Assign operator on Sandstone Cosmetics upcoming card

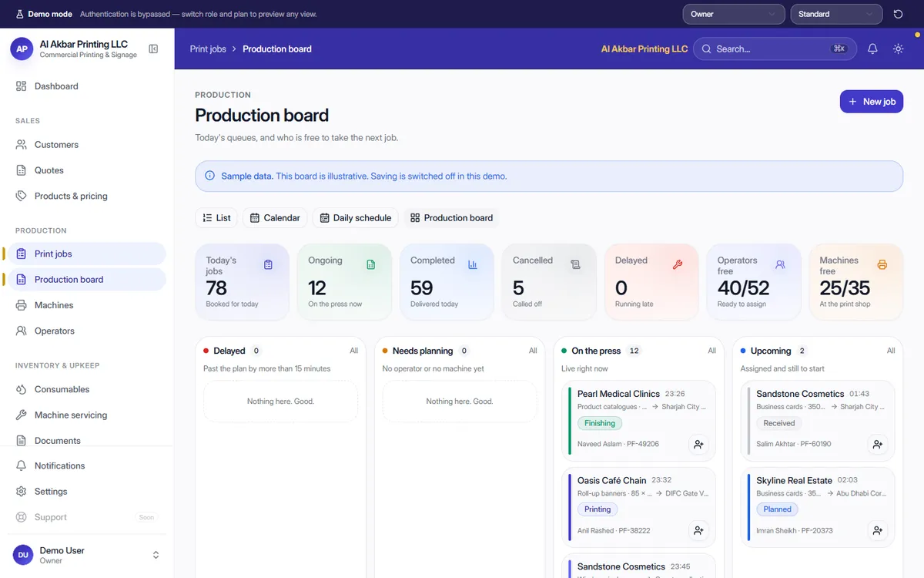877,444
